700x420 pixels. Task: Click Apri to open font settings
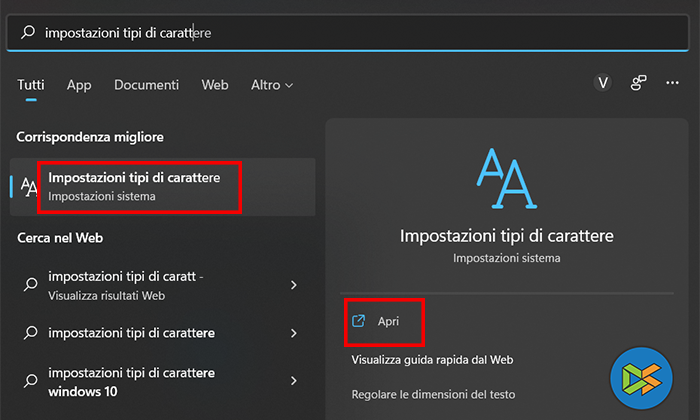[x=388, y=321]
